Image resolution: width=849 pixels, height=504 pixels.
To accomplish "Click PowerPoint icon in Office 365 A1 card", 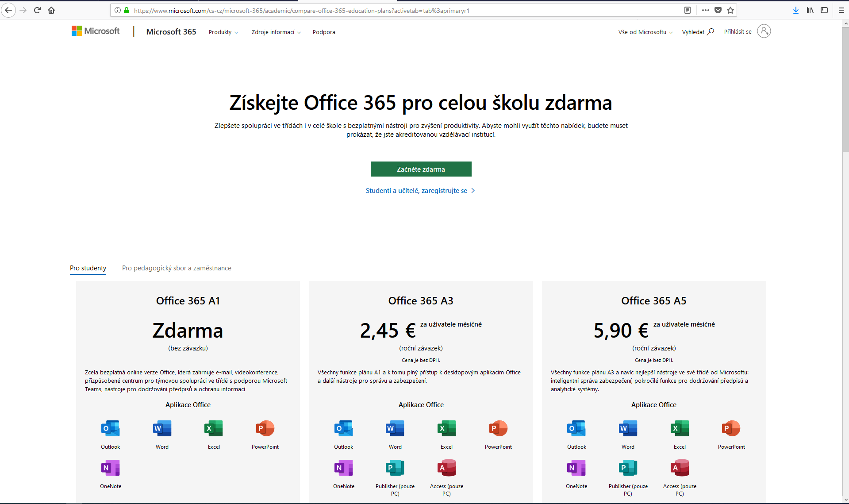I will pyautogui.click(x=265, y=428).
